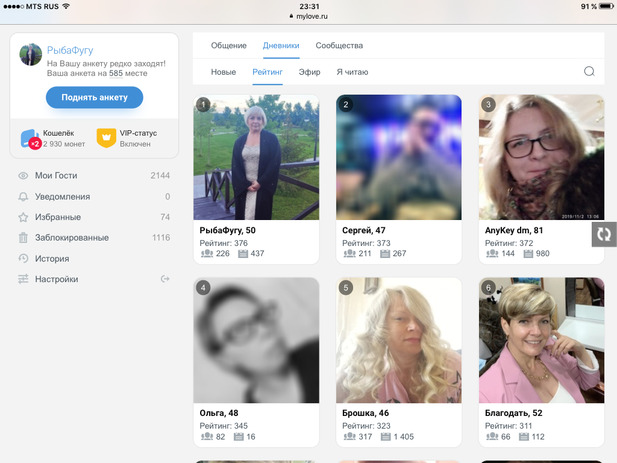The width and height of the screenshot is (617, 463).
Task: Click posts icon on Сергей card
Action: [385, 254]
